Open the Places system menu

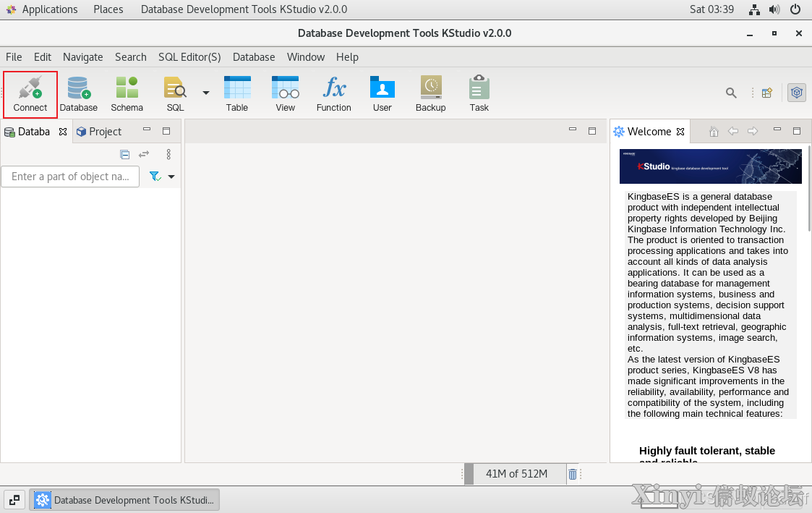pyautogui.click(x=108, y=9)
